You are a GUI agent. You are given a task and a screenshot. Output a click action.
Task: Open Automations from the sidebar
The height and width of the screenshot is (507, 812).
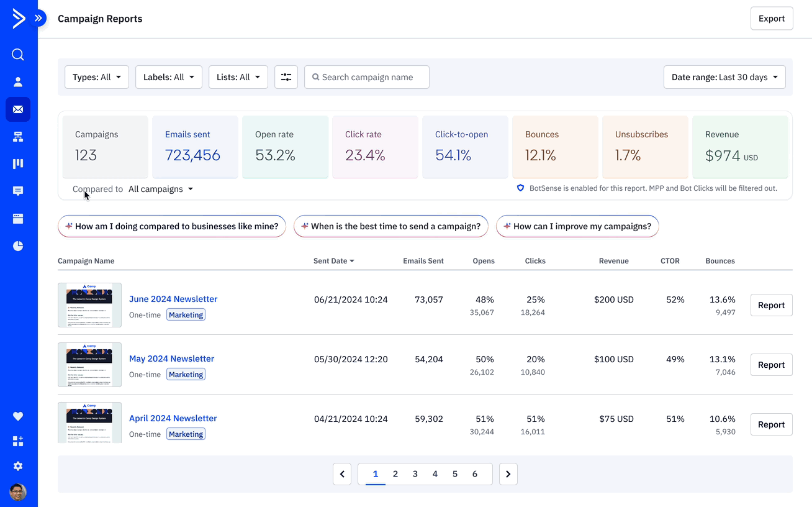[x=17, y=137]
